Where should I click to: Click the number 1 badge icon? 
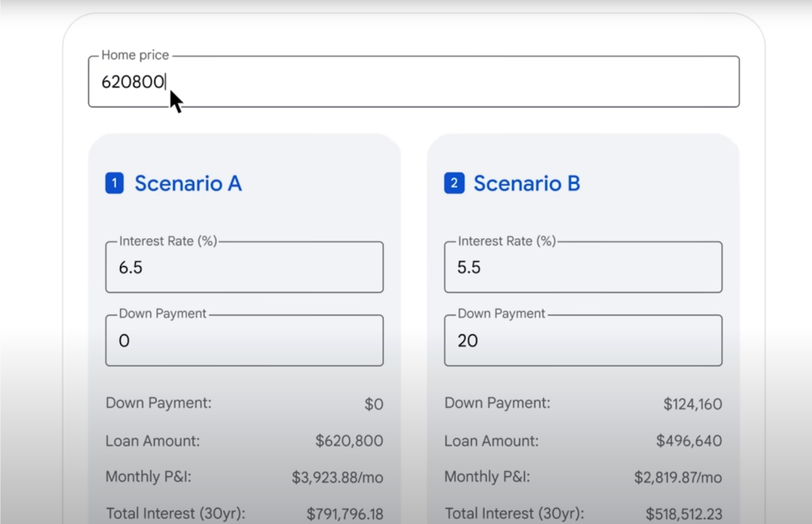click(x=114, y=184)
